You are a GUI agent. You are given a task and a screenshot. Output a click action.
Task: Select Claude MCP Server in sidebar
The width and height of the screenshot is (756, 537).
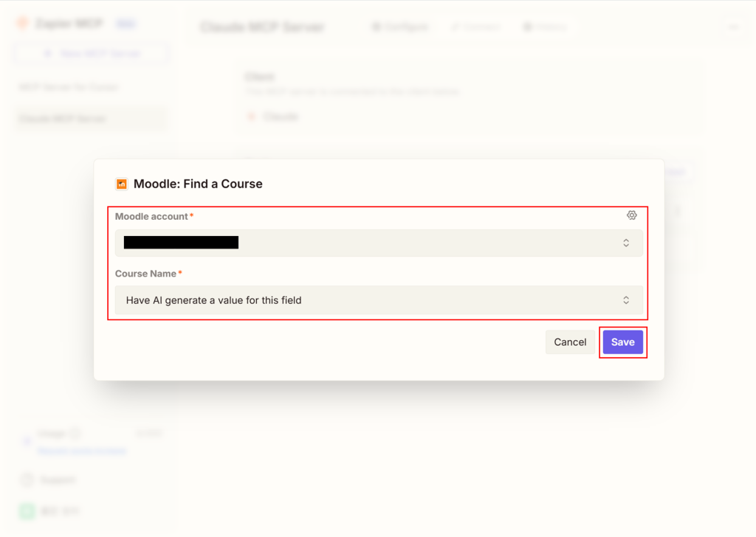point(63,119)
